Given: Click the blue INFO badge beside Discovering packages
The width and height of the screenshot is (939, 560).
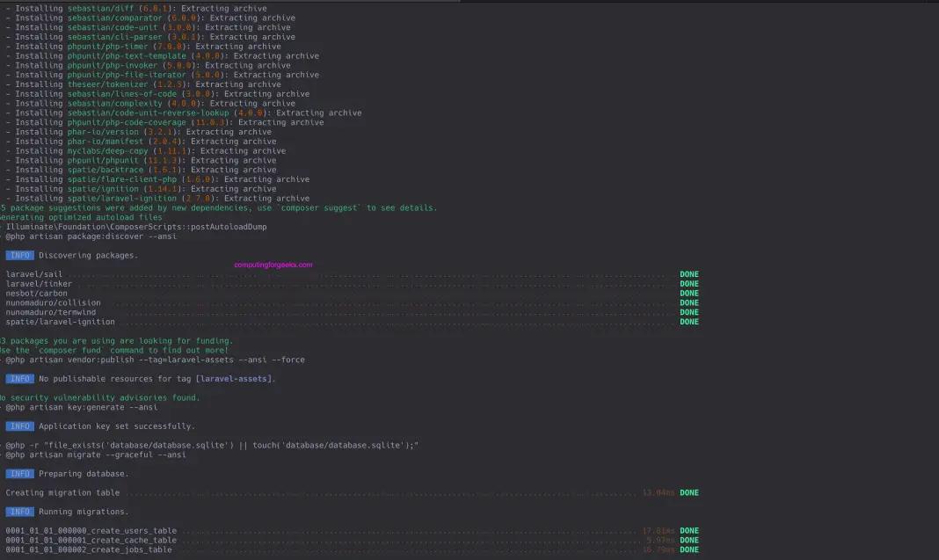Looking at the screenshot, I should pos(19,255).
